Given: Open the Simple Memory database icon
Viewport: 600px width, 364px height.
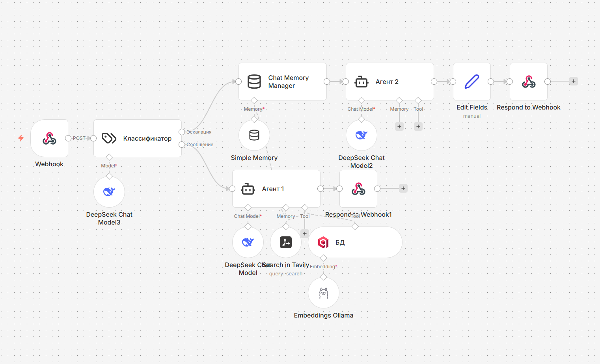Looking at the screenshot, I should 254,135.
